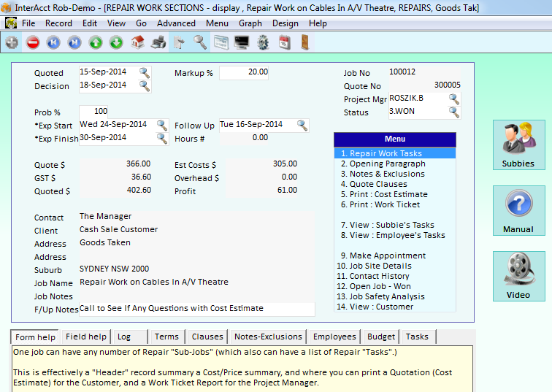
Task: Switch to the Tasks tab
Action: pos(419,337)
